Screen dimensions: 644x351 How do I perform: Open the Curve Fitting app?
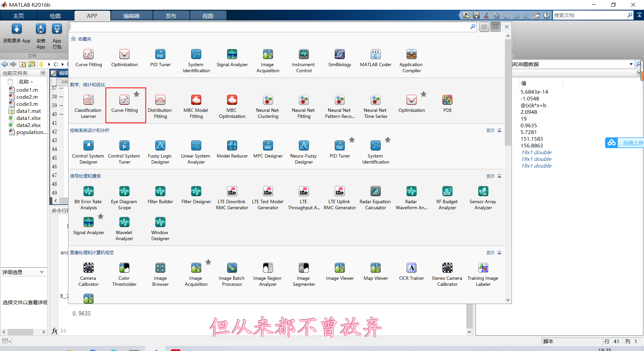[124, 104]
